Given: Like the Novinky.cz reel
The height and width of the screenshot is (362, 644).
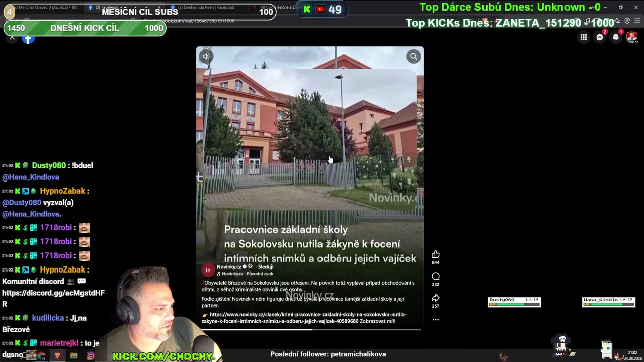Looking at the screenshot, I should [x=436, y=254].
